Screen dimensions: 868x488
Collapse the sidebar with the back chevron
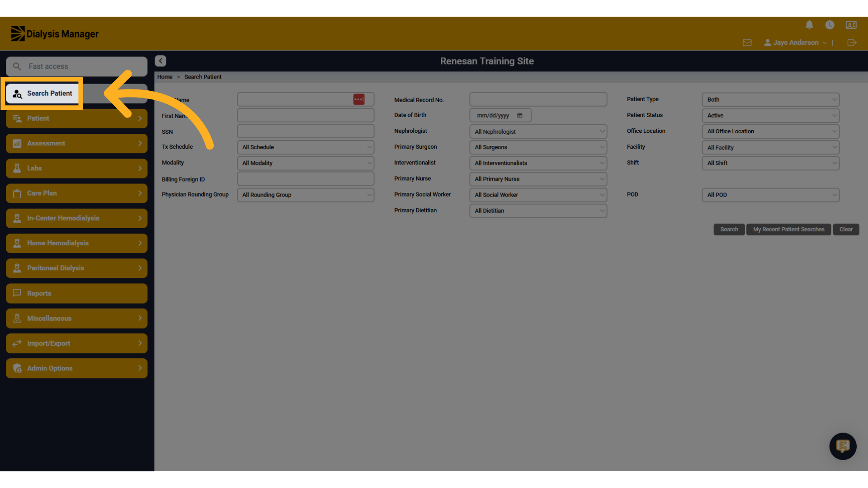pos(160,61)
